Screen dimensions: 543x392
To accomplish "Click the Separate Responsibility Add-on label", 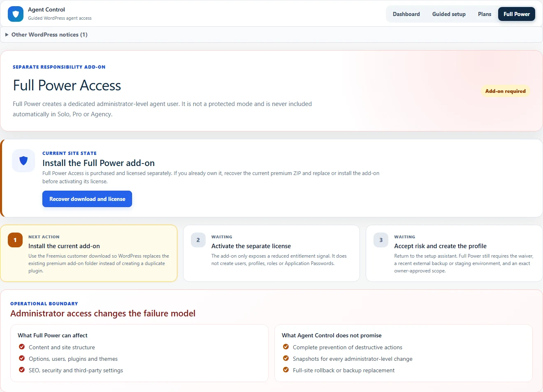I will pyautogui.click(x=59, y=67).
